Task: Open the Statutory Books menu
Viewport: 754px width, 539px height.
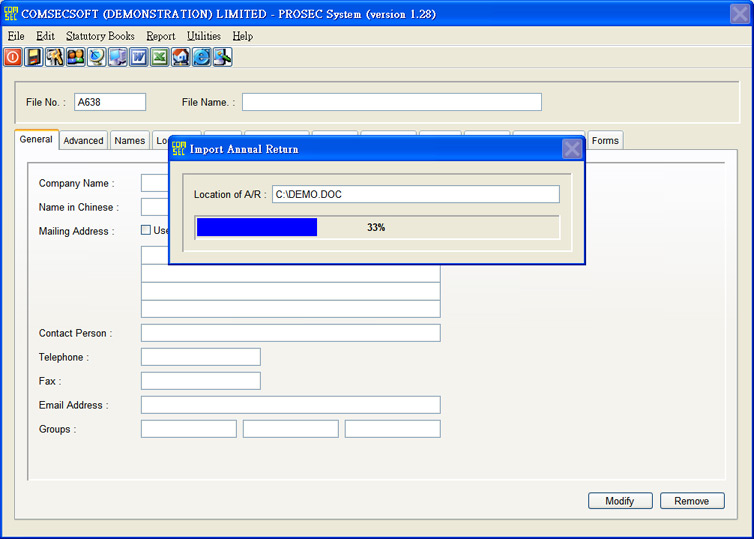Action: coord(100,36)
